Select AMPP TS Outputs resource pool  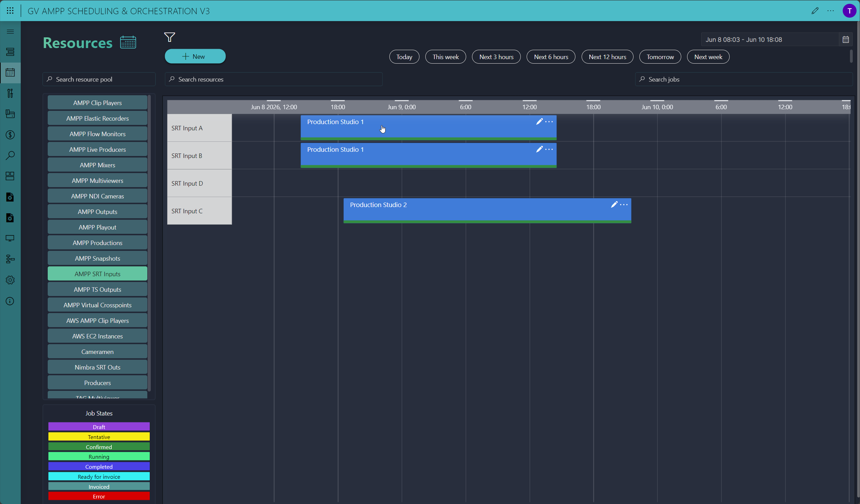click(x=98, y=289)
